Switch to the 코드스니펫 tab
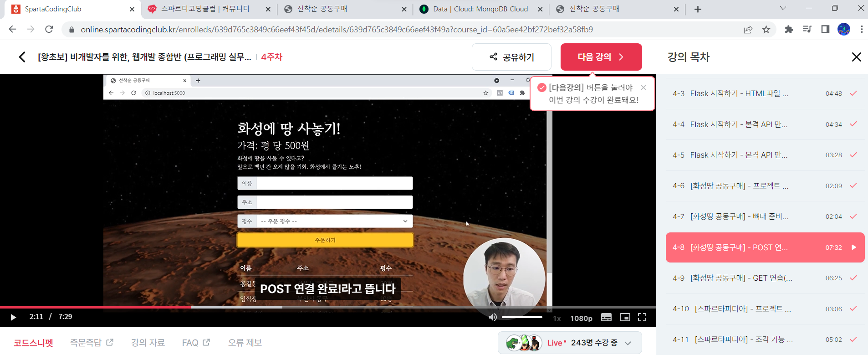The height and width of the screenshot is (355, 868). 33,343
